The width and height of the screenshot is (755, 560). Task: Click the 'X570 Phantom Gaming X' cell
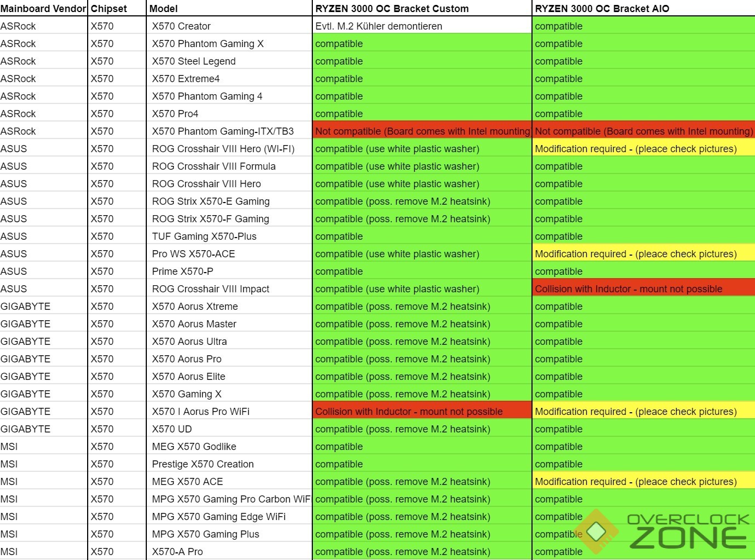tap(229, 43)
